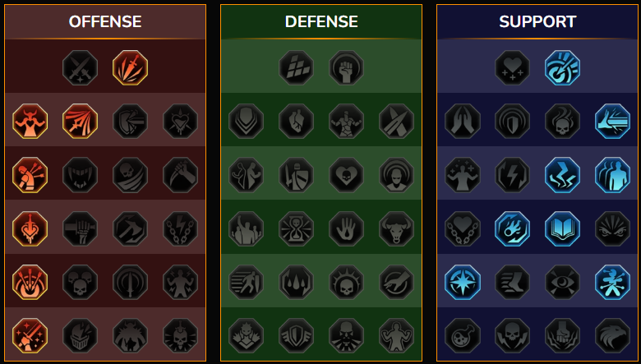Screen dimensions: 641x364
Task: Select the hourglass Defense mastery icon
Action: [297, 228]
